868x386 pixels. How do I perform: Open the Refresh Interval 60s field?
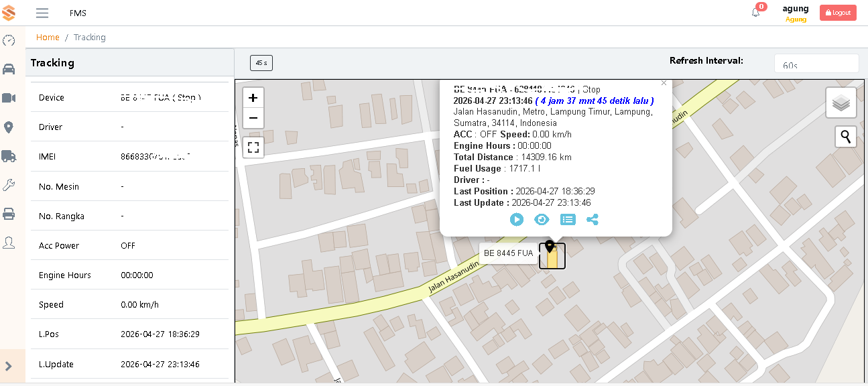point(816,64)
